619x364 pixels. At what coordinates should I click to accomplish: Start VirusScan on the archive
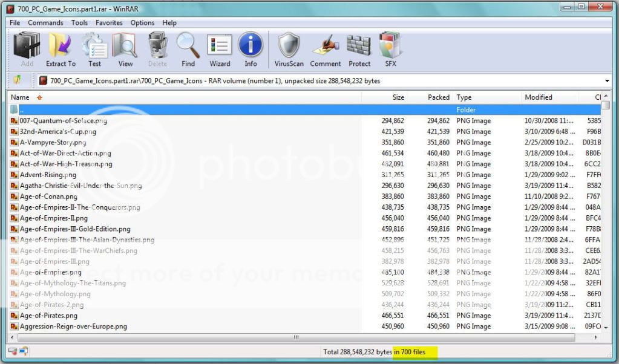289,50
